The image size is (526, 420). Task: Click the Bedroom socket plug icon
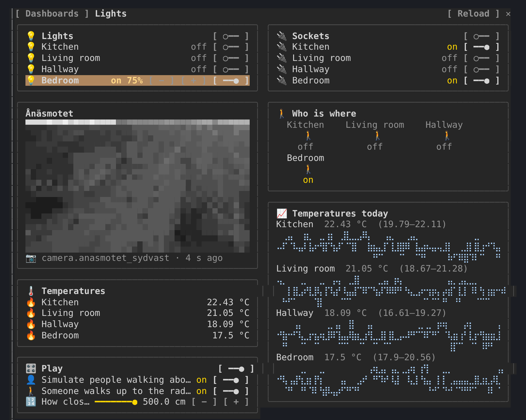(282, 80)
